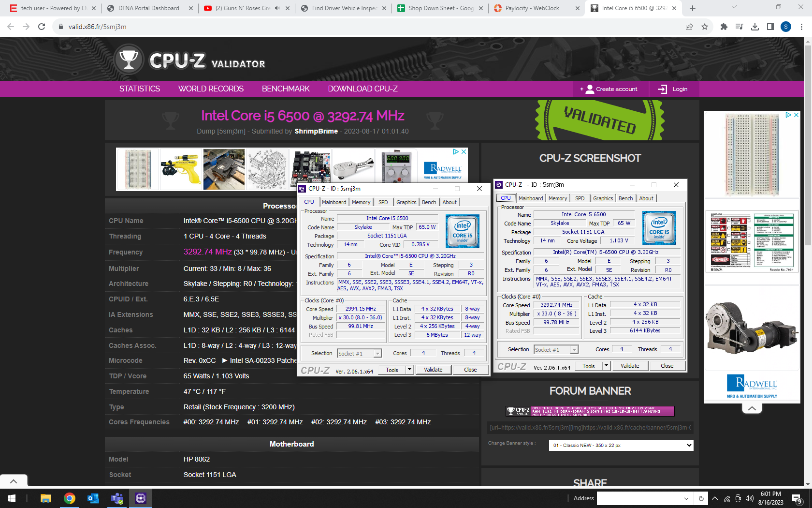
Task: Open the WORLD RECORDS menu item
Action: [x=211, y=89]
